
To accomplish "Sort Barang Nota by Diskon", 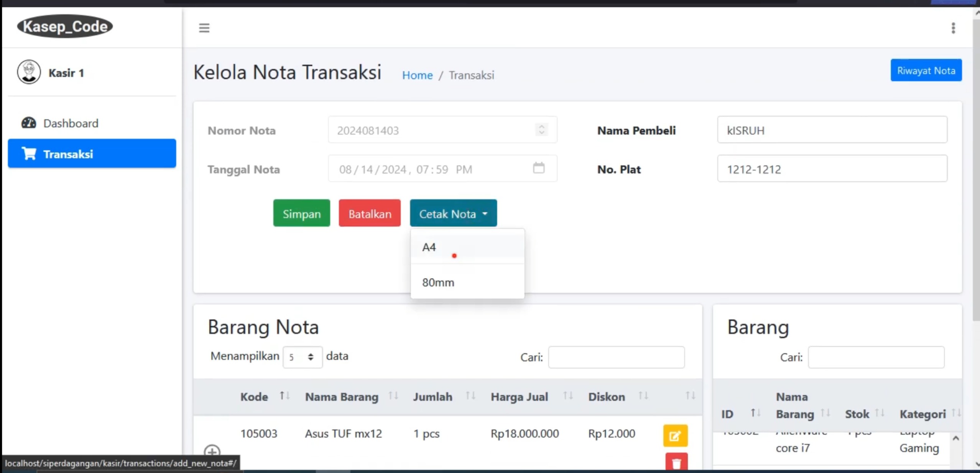I will (643, 396).
